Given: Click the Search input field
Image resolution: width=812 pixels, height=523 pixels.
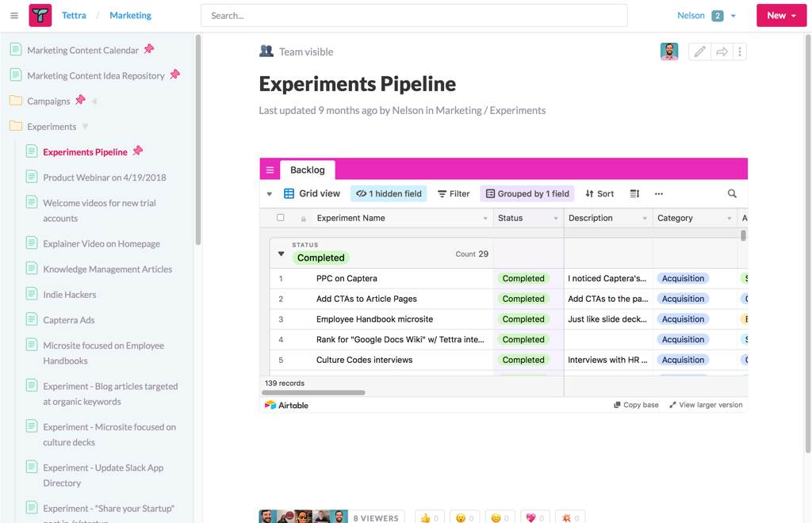Looking at the screenshot, I should 414,16.
